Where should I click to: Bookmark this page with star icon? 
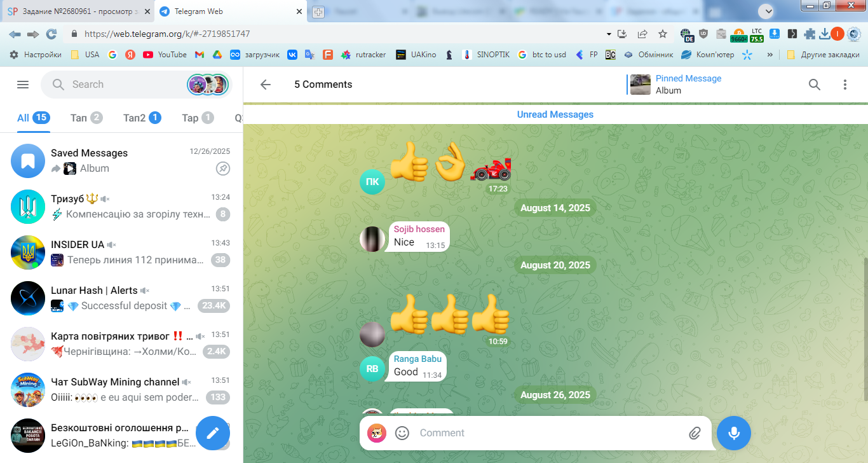[x=663, y=34]
